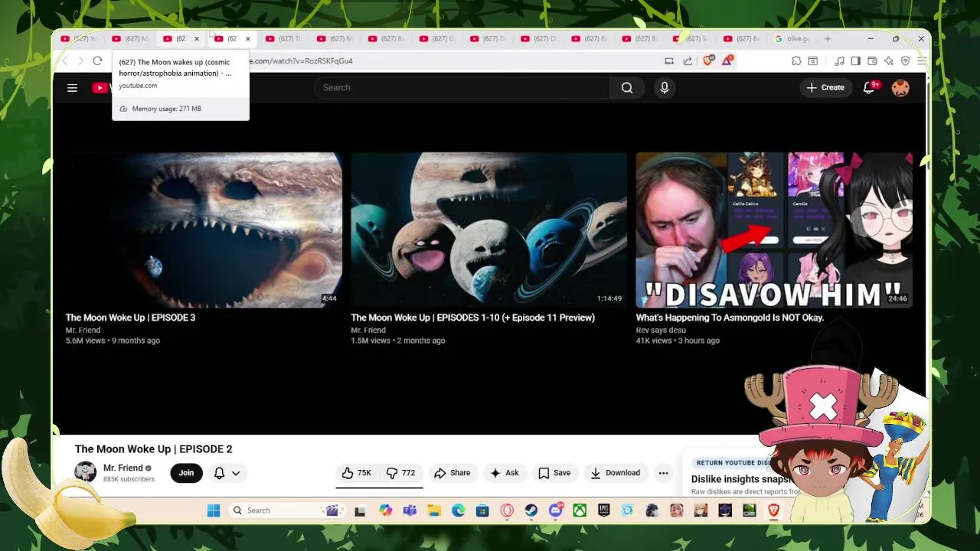Click the 'Dislike insights snaps' heading
This screenshot has height=551, width=980.
(741, 479)
